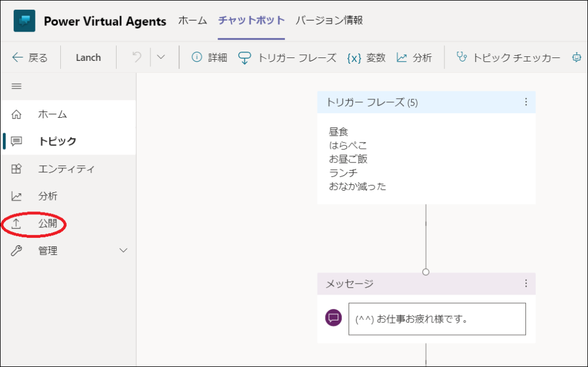
Task: Click the purple message bubble icon
Action: pos(334,318)
